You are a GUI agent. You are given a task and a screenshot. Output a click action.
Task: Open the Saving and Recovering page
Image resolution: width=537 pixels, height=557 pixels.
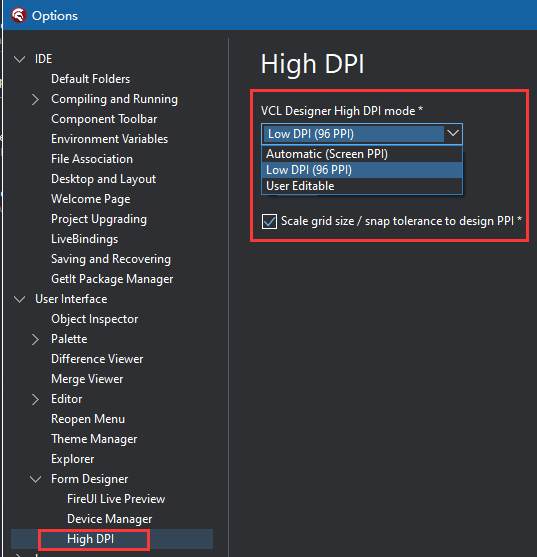111,259
